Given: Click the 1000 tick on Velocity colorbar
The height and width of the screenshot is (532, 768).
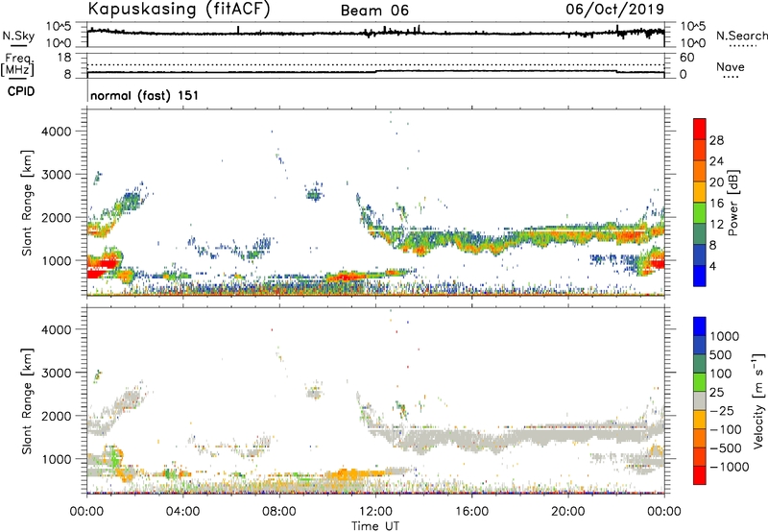Looking at the screenshot, I should [x=725, y=336].
